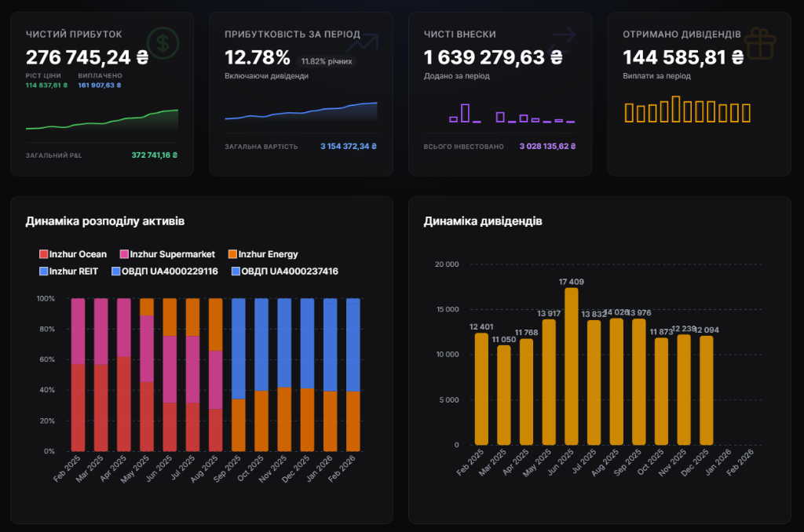The width and height of the screenshot is (804, 532).
Task: Click the Aug 2025 stacked allocation bar
Action: [215, 374]
